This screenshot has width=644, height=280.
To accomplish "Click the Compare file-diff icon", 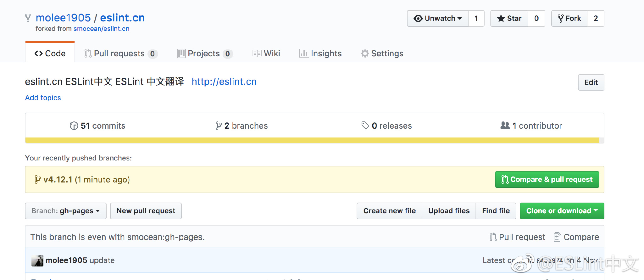I will [557, 237].
